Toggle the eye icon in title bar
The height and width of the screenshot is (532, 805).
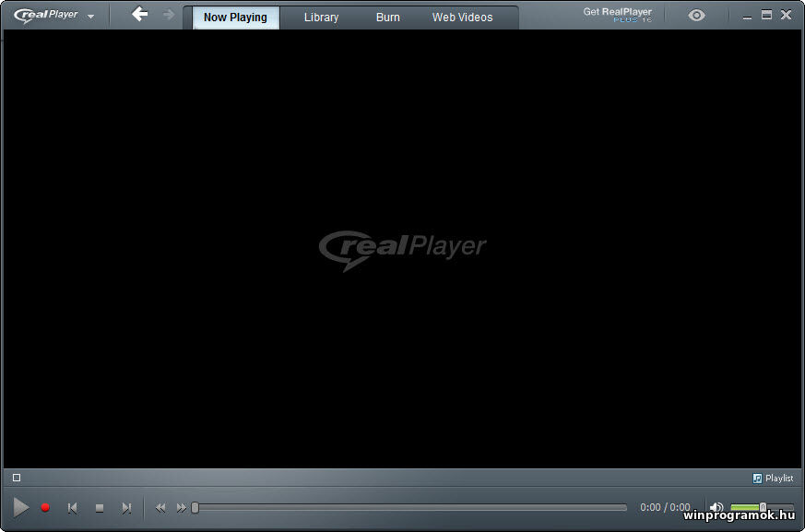(x=696, y=16)
